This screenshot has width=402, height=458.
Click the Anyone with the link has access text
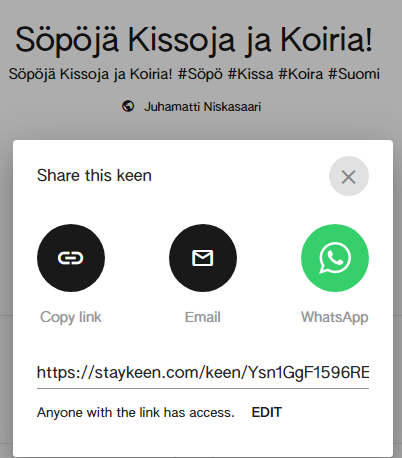[x=136, y=413]
